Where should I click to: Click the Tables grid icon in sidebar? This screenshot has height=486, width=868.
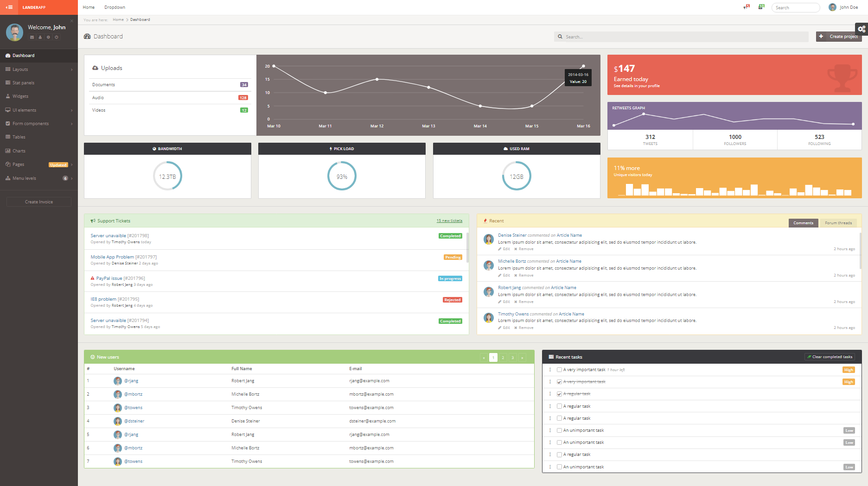(8, 137)
